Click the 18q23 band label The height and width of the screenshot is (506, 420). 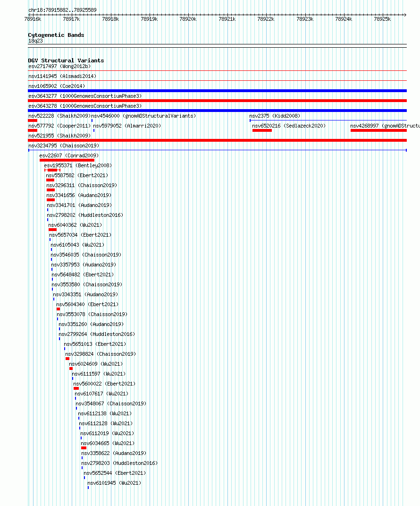(x=35, y=41)
